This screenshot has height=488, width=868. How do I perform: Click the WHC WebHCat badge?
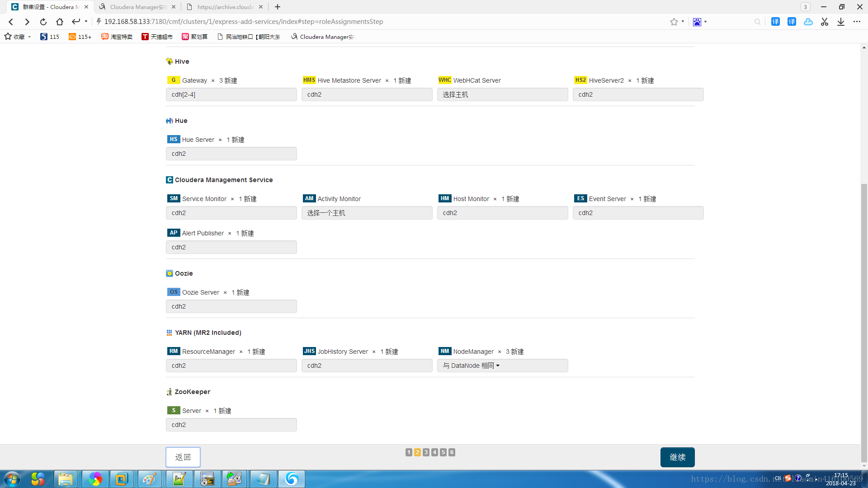(445, 80)
